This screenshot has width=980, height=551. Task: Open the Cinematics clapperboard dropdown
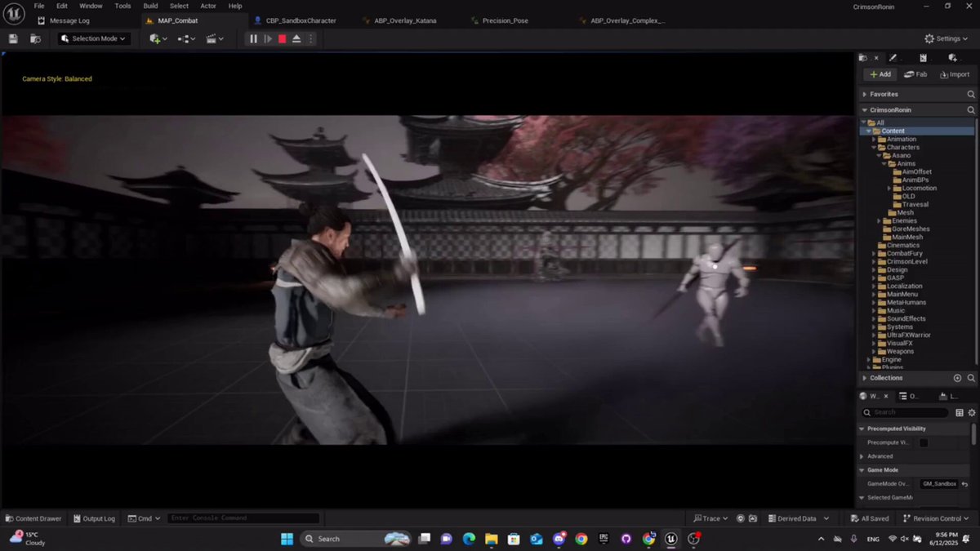(215, 38)
